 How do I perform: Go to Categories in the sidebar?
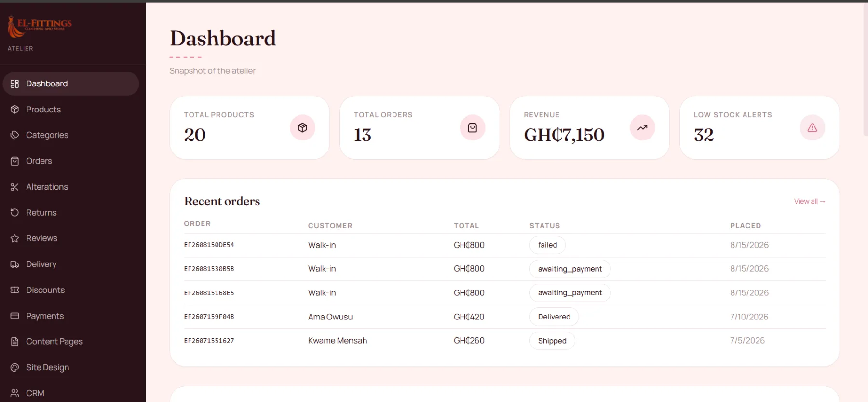pos(71,135)
